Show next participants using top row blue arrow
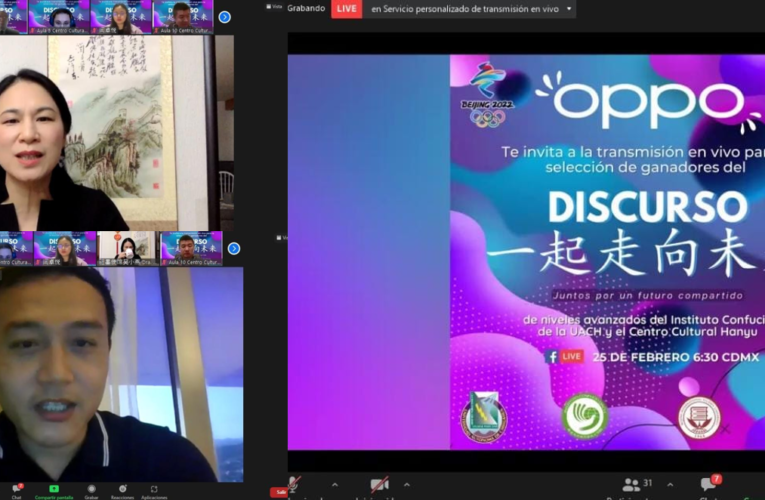The height and width of the screenshot is (500, 765). pyautogui.click(x=224, y=17)
